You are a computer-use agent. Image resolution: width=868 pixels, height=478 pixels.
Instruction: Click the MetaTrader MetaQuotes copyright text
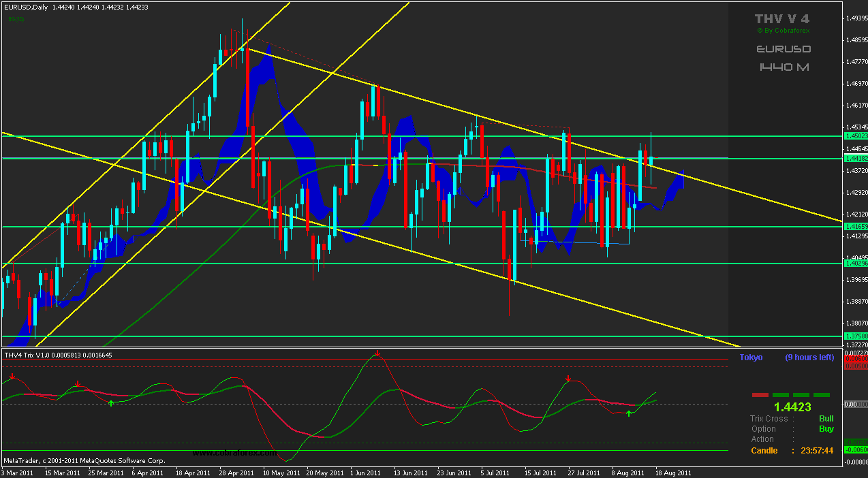click(84, 462)
